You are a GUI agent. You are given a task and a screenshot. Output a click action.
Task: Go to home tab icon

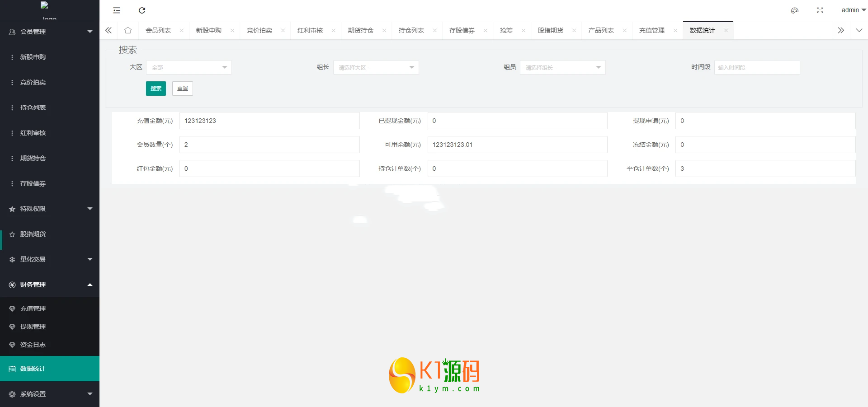(x=128, y=30)
